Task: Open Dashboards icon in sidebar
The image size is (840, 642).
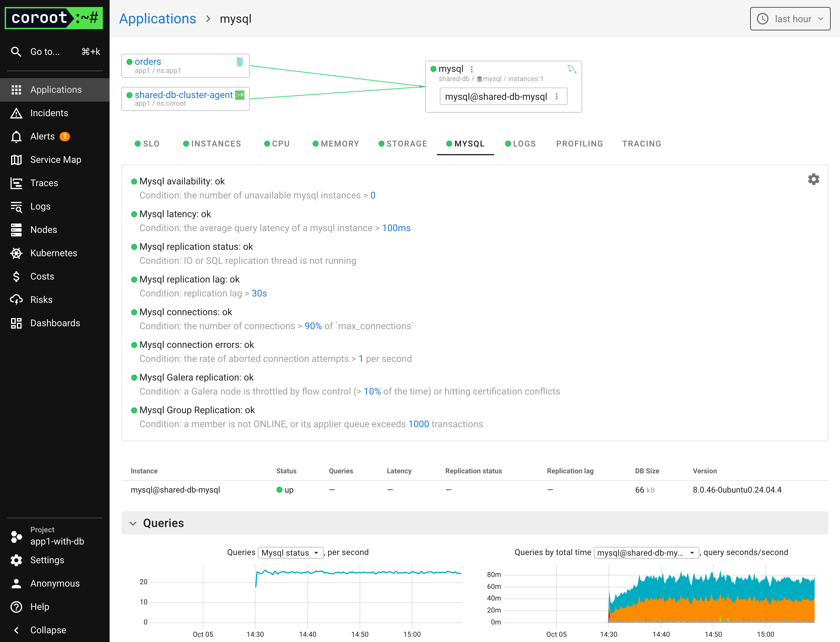Action: pos(16,323)
